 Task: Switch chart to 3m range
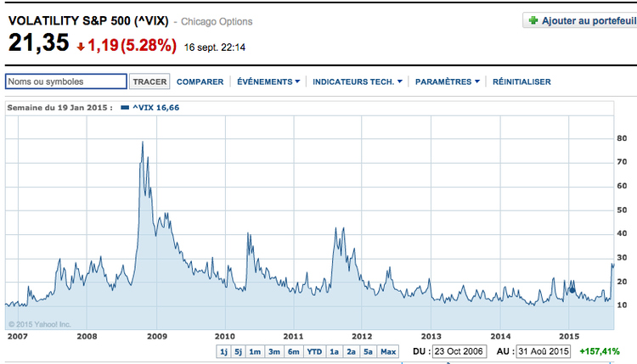[274, 351]
